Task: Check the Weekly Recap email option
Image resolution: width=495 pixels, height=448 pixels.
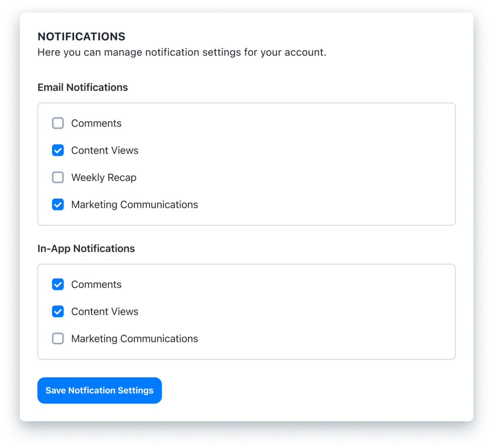Action: click(x=58, y=177)
